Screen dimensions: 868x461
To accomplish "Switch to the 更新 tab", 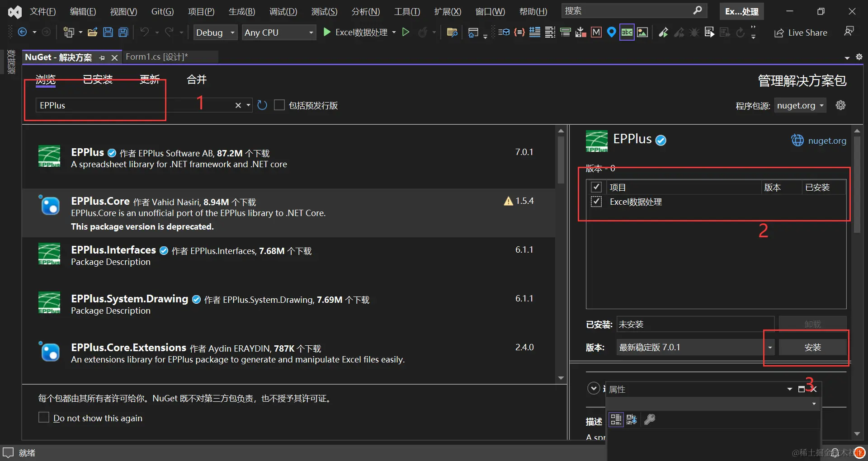I will coord(150,80).
